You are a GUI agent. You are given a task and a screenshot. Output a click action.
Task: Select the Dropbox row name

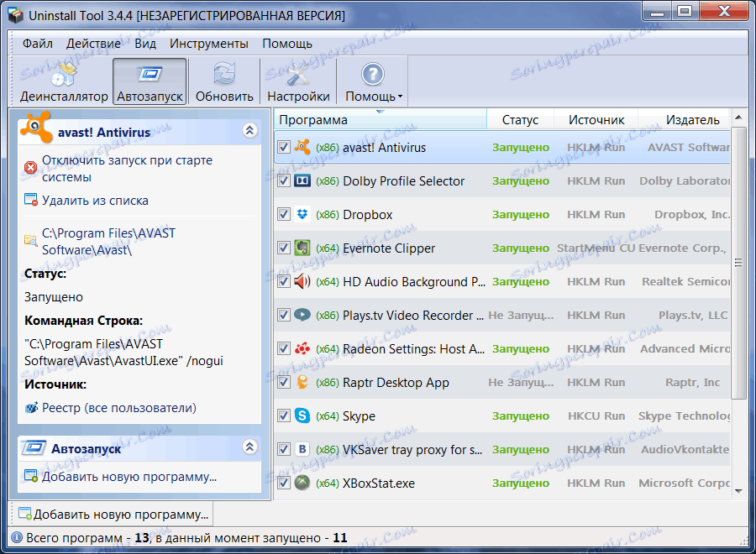click(367, 214)
